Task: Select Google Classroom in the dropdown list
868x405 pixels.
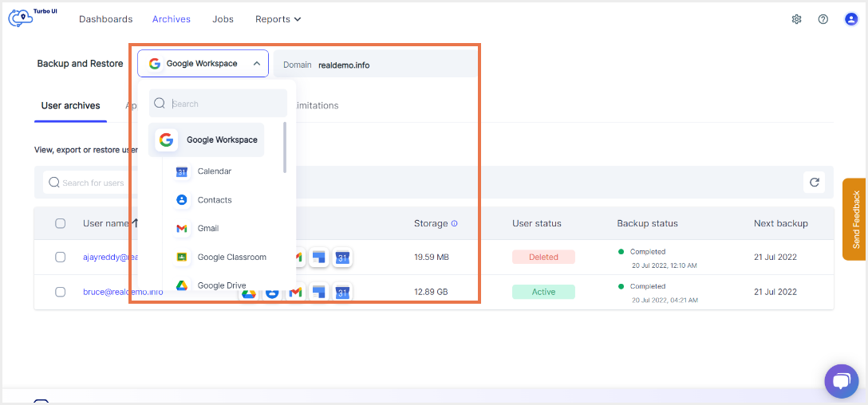Action: click(232, 257)
